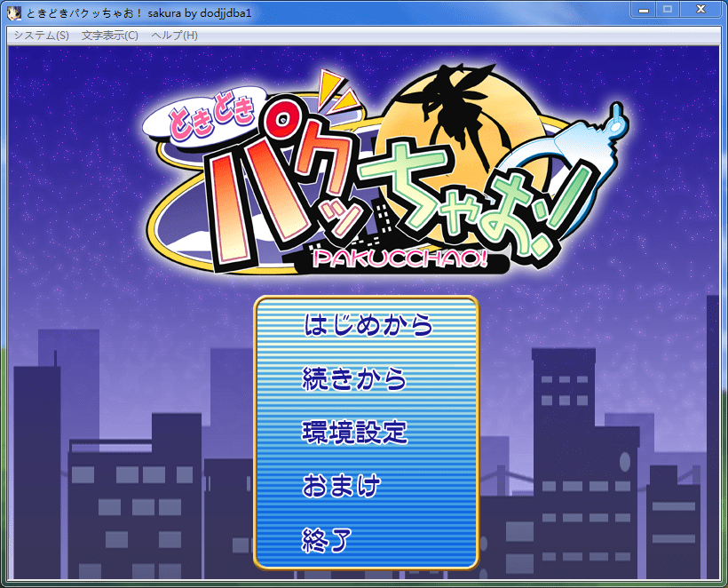728x588 pixels.
Task: Select 続きから to continue saved game
Action: click(354, 379)
